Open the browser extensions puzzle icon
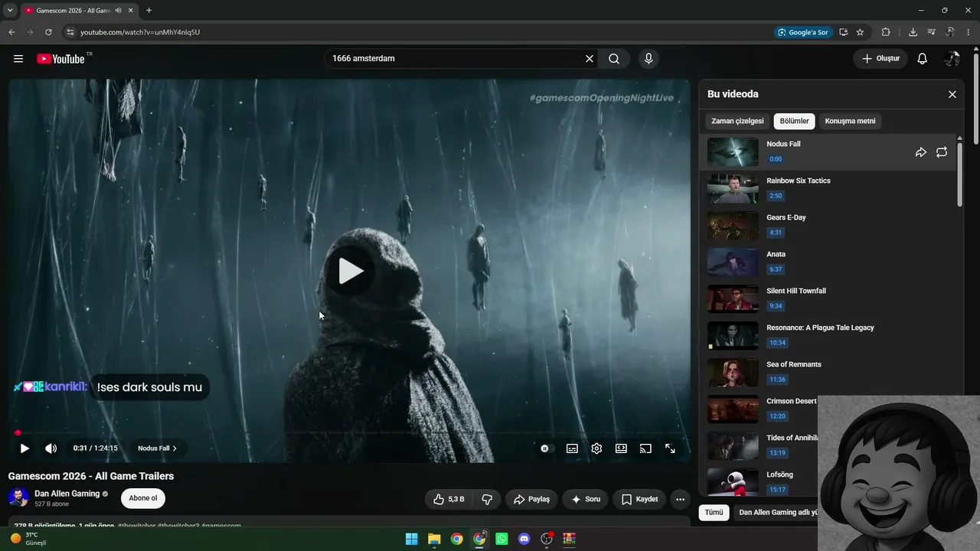 point(886,32)
